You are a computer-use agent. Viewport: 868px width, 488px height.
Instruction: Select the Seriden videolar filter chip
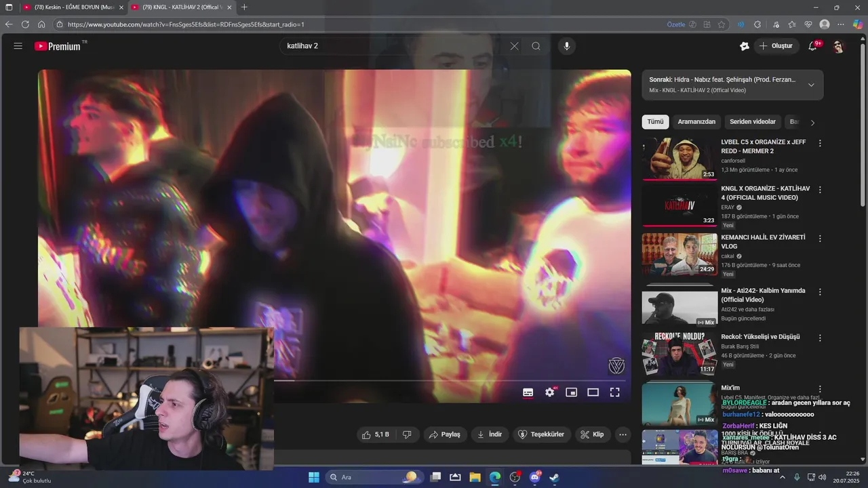(753, 122)
